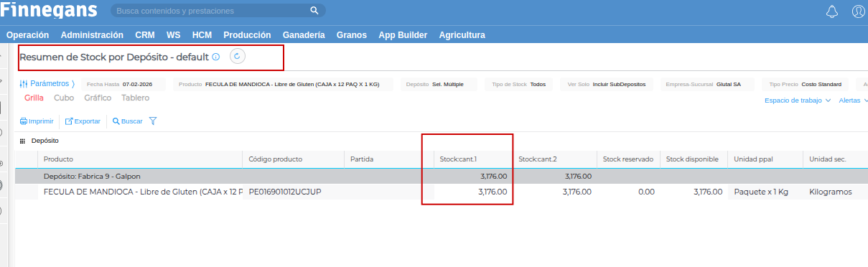Viewport: 868px width, 267px height.
Task: Open the HCM menu
Action: coord(202,34)
